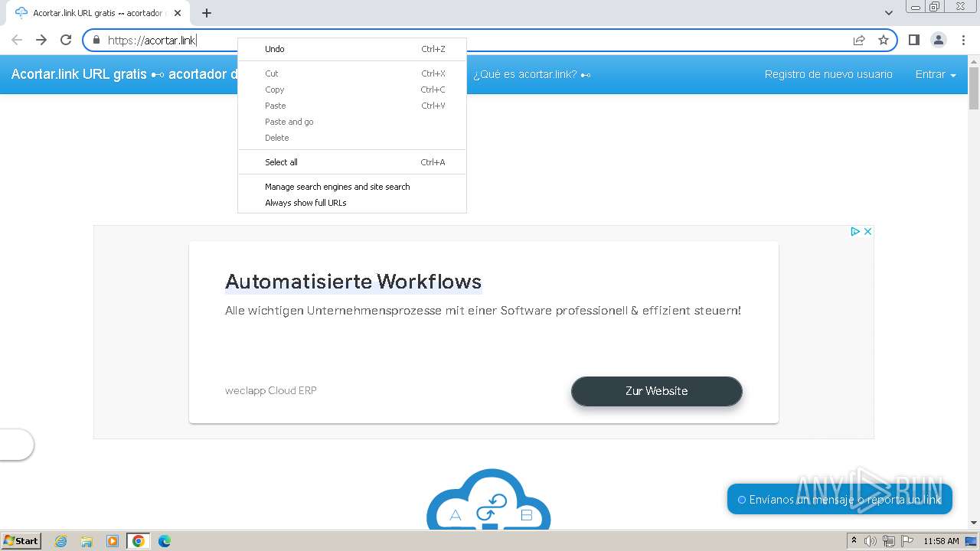Open ¿Qué es acortar.link? link
This screenshot has height=551, width=980.
532,74
